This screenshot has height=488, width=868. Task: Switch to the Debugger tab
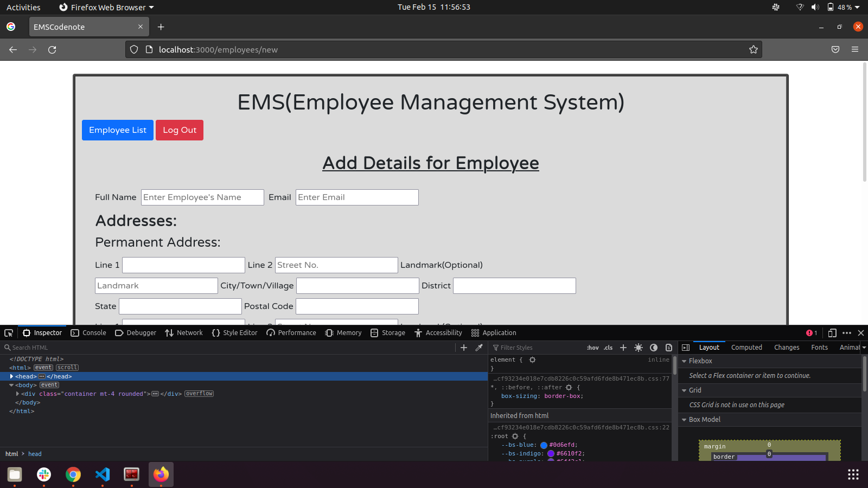136,333
